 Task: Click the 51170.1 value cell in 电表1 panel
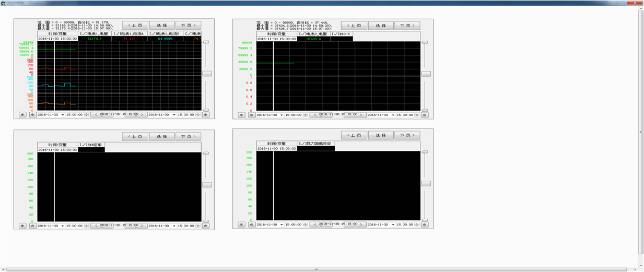coord(95,39)
